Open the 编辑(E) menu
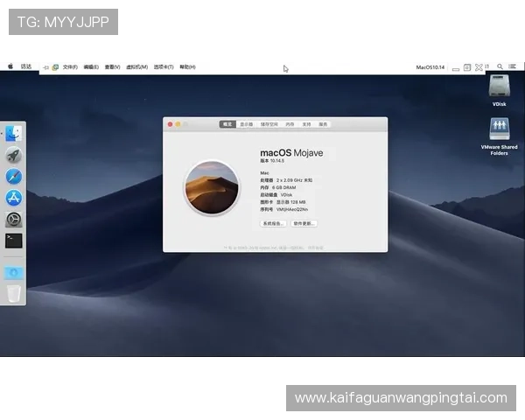The image size is (525, 420). [91, 67]
